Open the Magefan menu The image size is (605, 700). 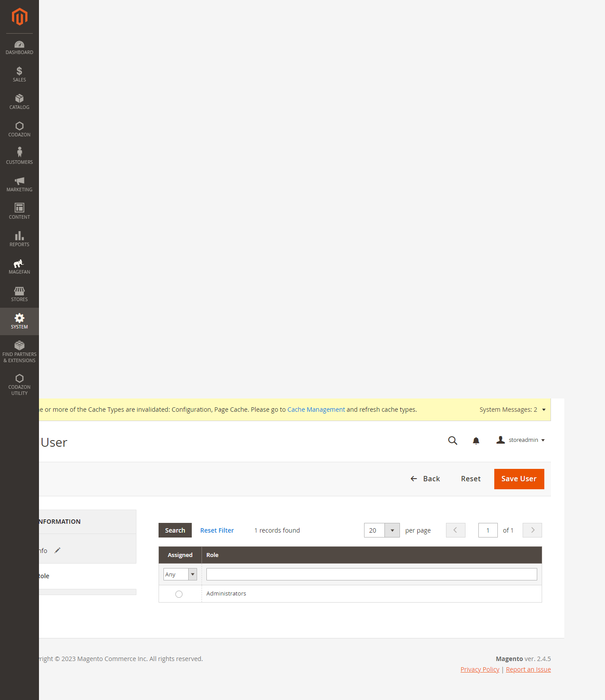pyautogui.click(x=19, y=267)
